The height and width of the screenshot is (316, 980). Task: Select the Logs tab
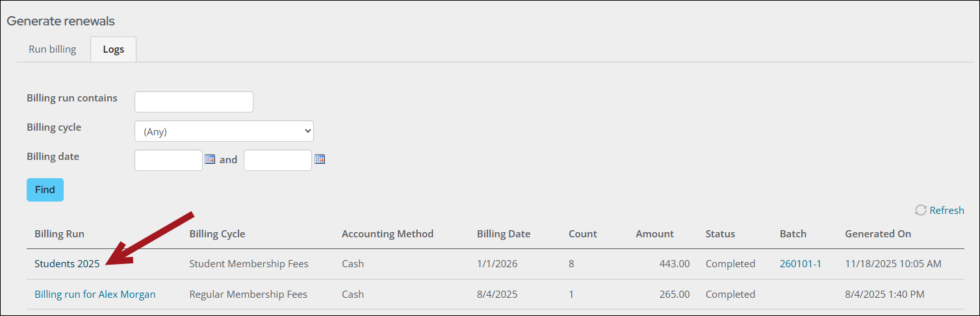(x=113, y=49)
